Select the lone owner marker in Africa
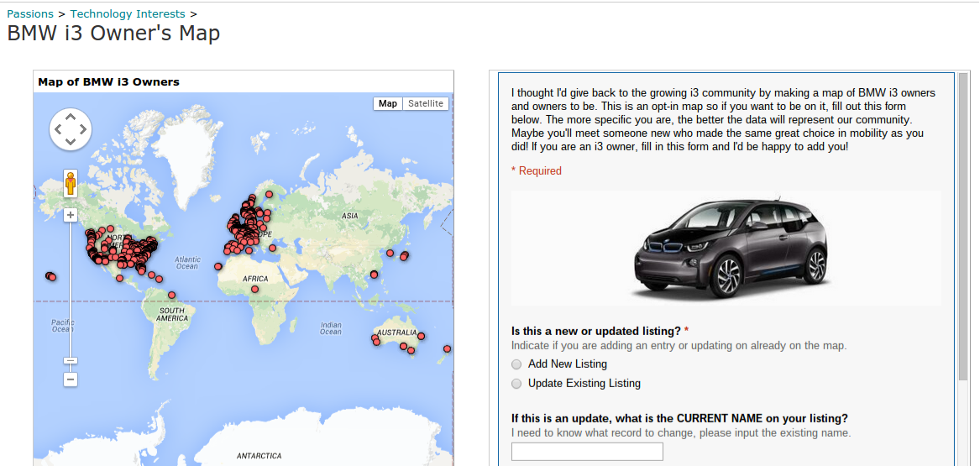 255,289
